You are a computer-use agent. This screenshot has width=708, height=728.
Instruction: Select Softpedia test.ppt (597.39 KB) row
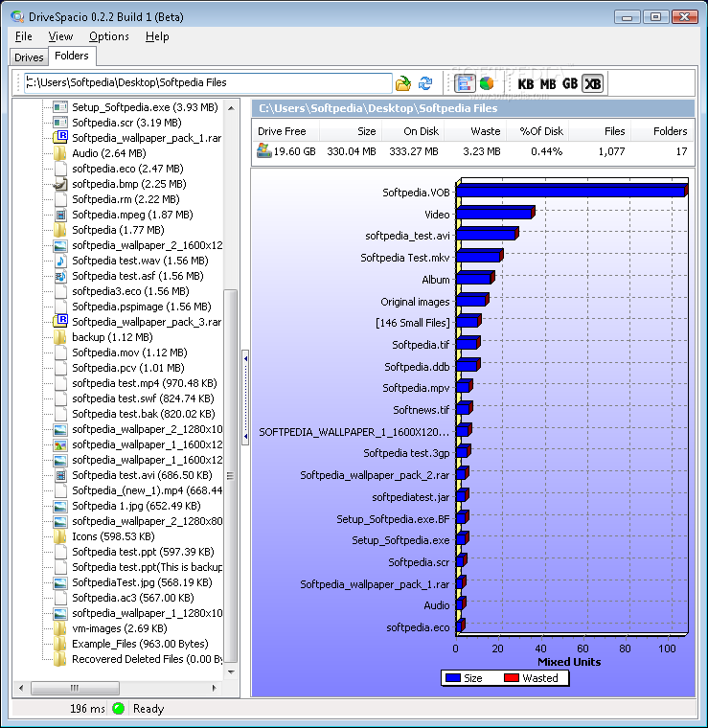pos(143,552)
